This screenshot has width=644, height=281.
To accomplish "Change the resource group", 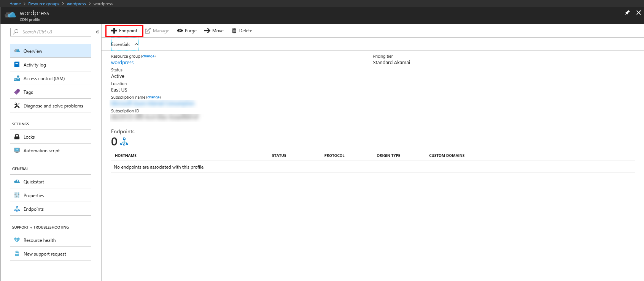I will pyautogui.click(x=148, y=56).
